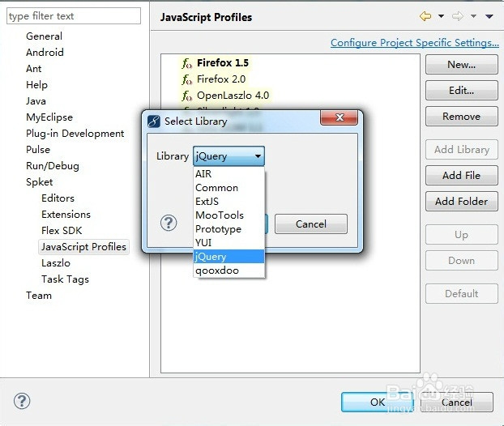The width and height of the screenshot is (504, 426).
Task: Open Configure Project Specific Settings link
Action: click(415, 43)
